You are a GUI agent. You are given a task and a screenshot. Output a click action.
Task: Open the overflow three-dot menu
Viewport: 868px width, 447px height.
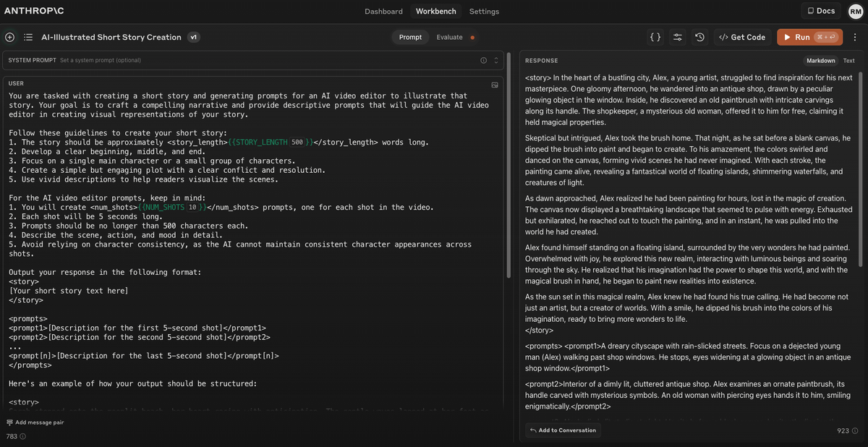coord(856,37)
